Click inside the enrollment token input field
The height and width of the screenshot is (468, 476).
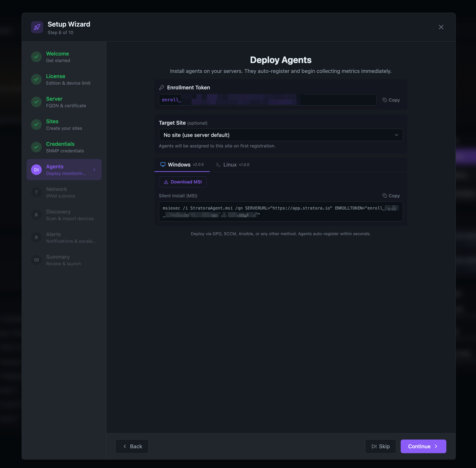(x=267, y=100)
